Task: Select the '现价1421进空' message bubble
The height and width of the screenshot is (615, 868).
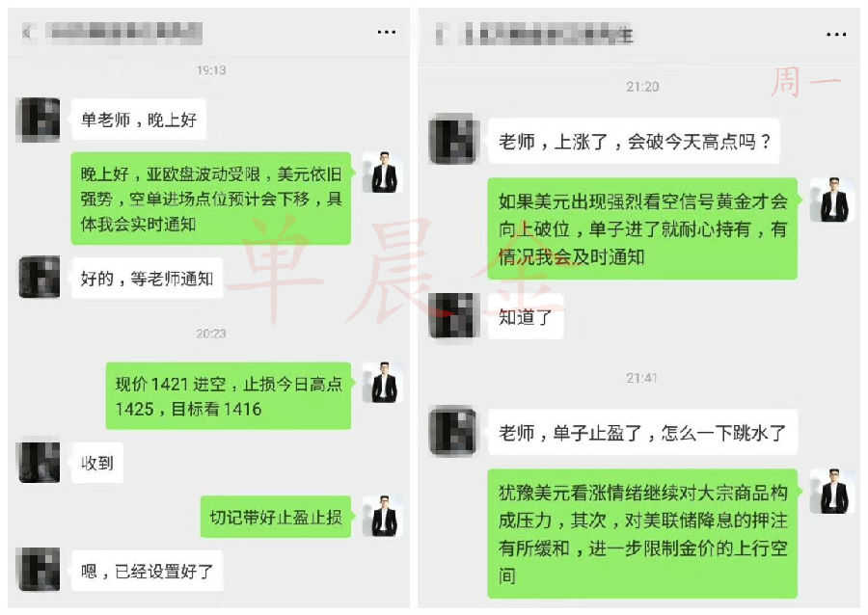Action: (228, 396)
